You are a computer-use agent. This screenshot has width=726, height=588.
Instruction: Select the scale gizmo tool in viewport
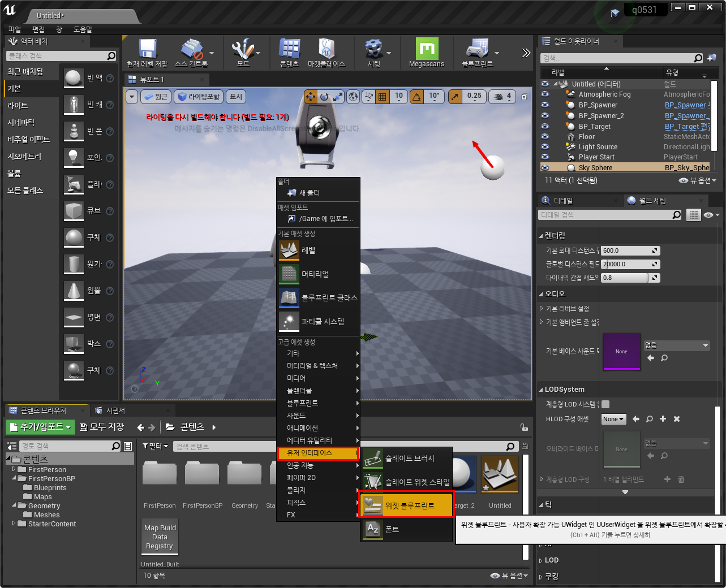tap(338, 97)
